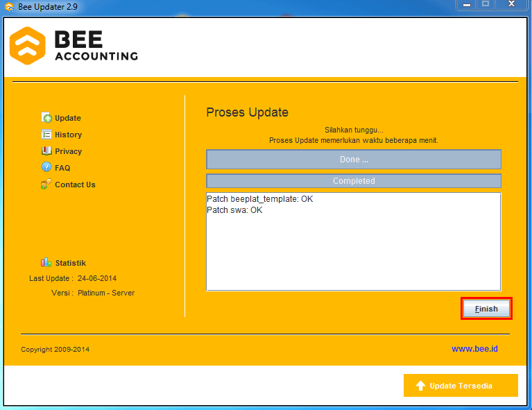Click the upward arrow icon beside Update Tersedia
The image size is (532, 410).
click(x=420, y=386)
